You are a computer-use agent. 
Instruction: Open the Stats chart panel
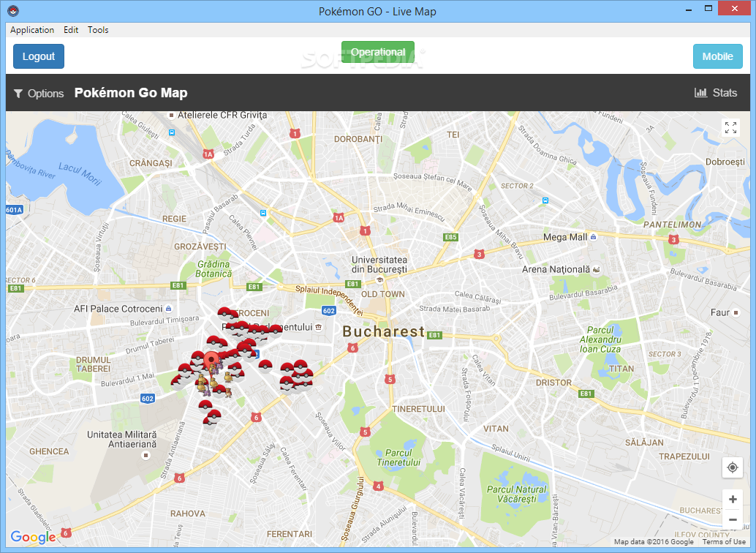coord(716,93)
